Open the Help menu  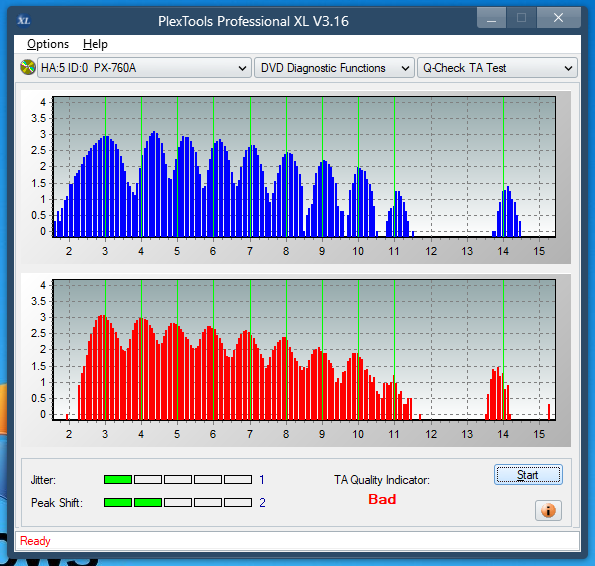pyautogui.click(x=95, y=44)
